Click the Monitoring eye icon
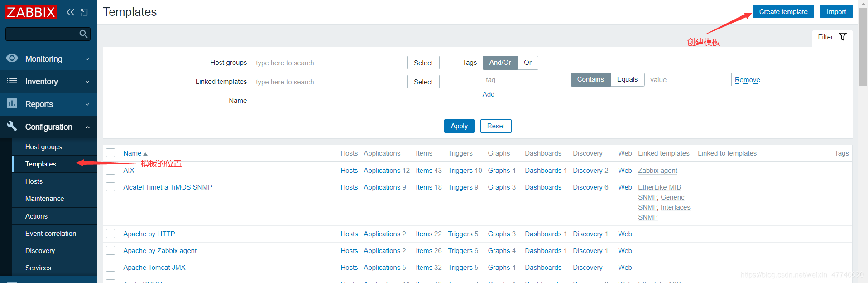Screen dimensions: 868x283 (12, 58)
